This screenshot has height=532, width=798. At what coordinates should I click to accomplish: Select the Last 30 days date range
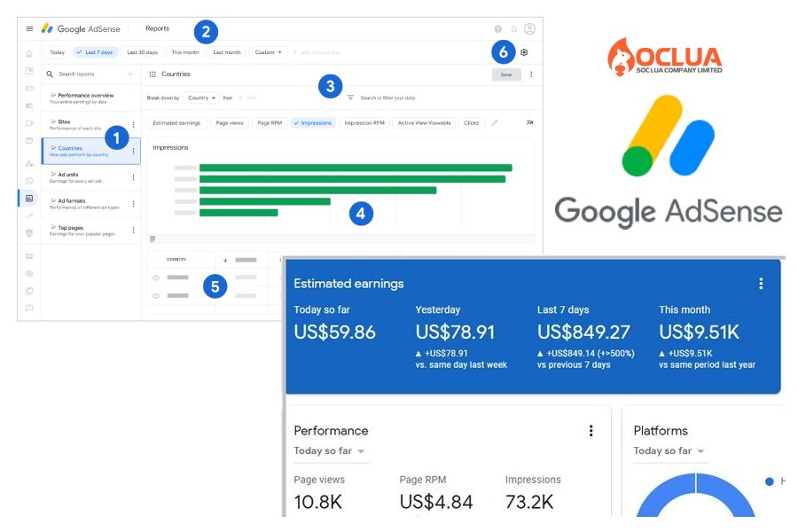click(143, 52)
